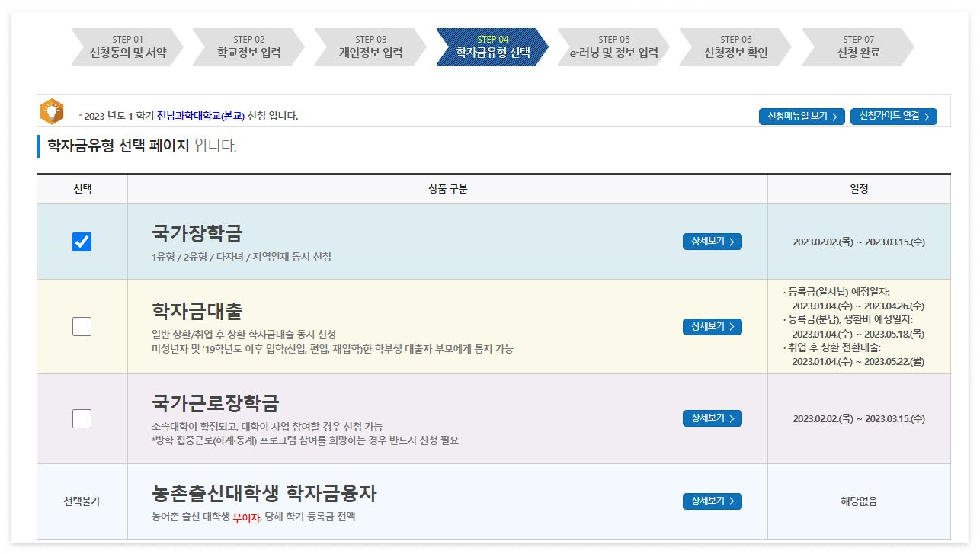Click the arrow icon on 신청가이드 연결 button
The width and height of the screenshot is (980, 554).
tap(928, 117)
